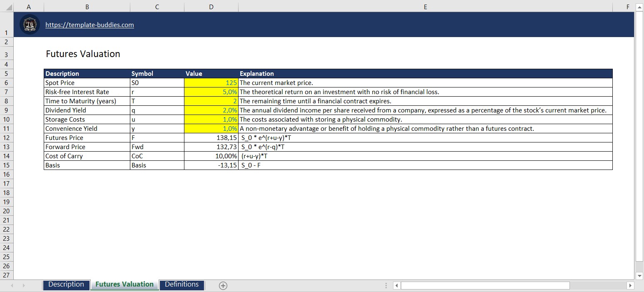Click the Forward Price value 132,73
This screenshot has height=292, width=644.
[211, 147]
